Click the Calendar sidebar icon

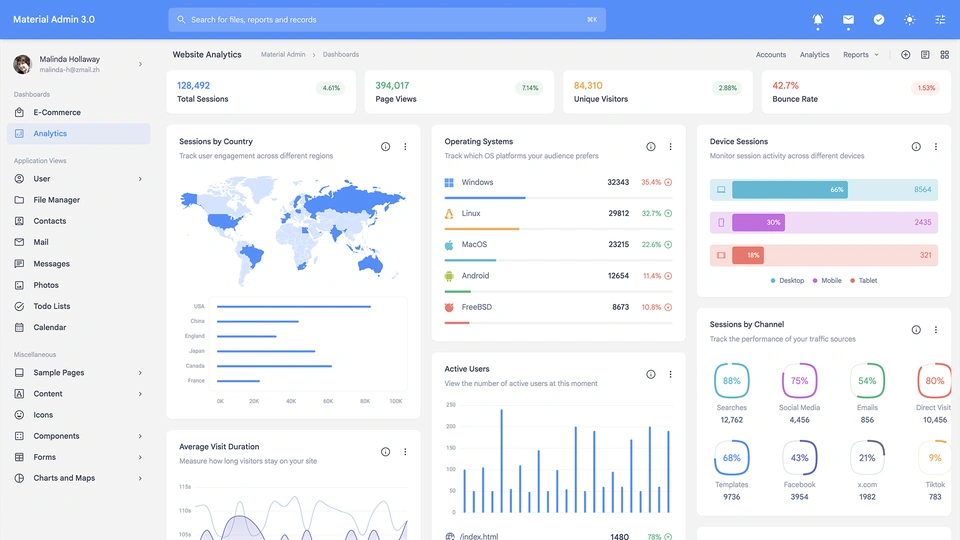coord(20,328)
